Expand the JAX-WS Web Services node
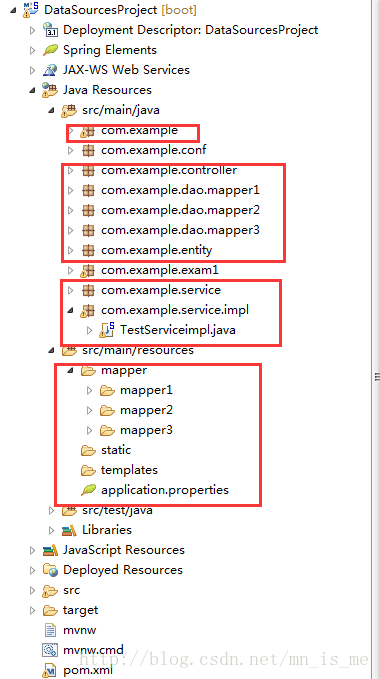The height and width of the screenshot is (679, 380). [x=32, y=70]
